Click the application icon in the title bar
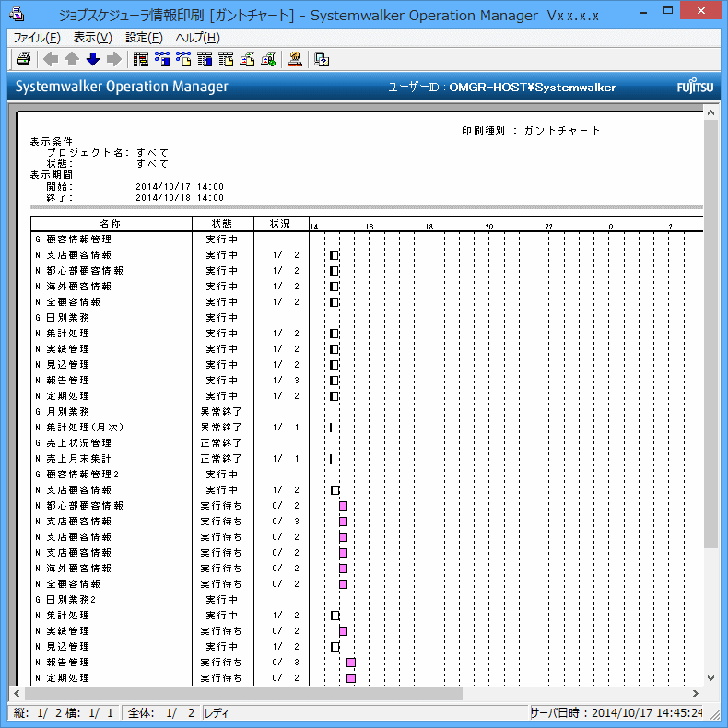The width and height of the screenshot is (728, 728). (17, 15)
